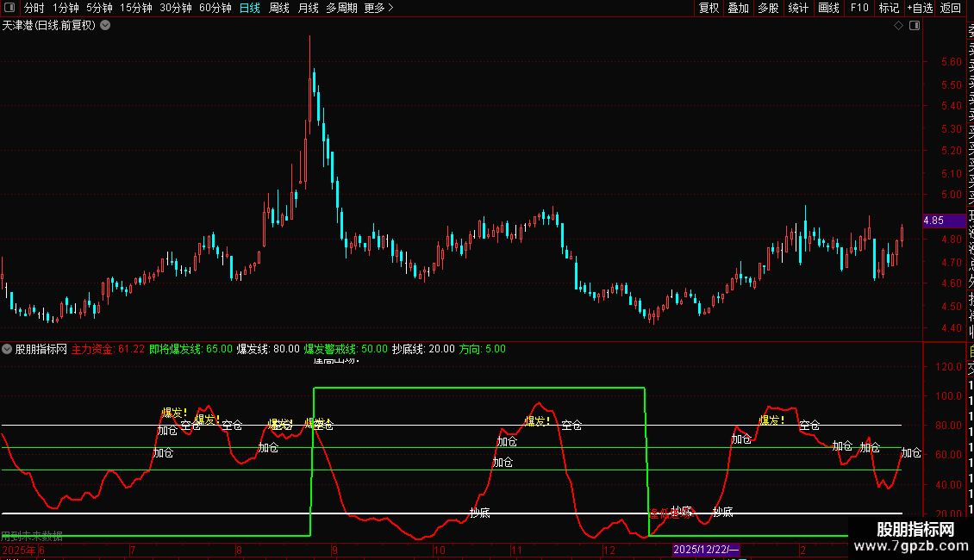Click 爆发线: 80.00 label
Viewport: 974px width, 560px height.
[x=268, y=349]
